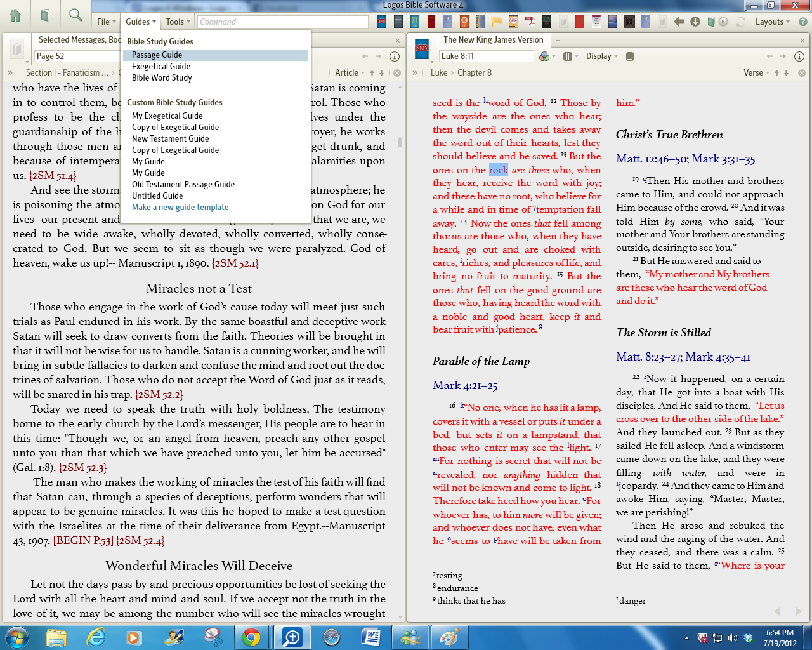Click down arrow next to Verse
This screenshot has height=650, width=812.
(786, 73)
